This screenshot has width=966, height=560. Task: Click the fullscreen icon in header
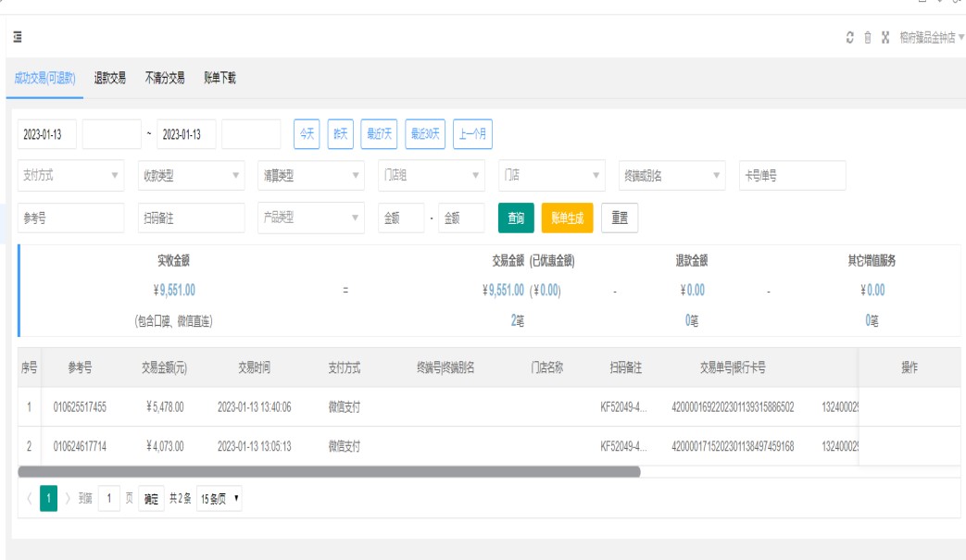885,38
